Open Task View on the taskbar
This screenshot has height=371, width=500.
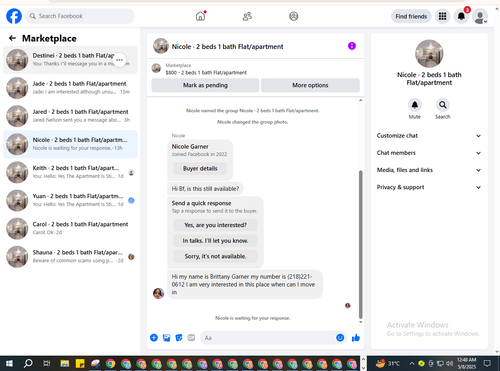pos(47,363)
